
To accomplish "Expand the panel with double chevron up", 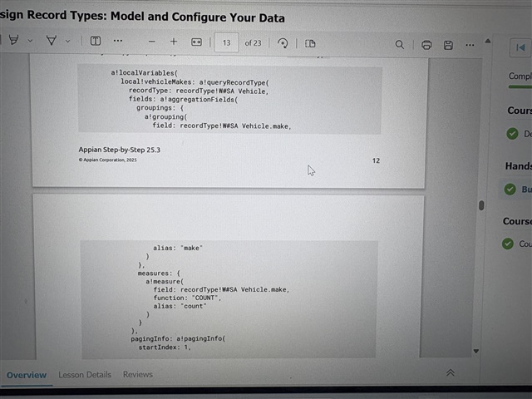I will click(451, 373).
